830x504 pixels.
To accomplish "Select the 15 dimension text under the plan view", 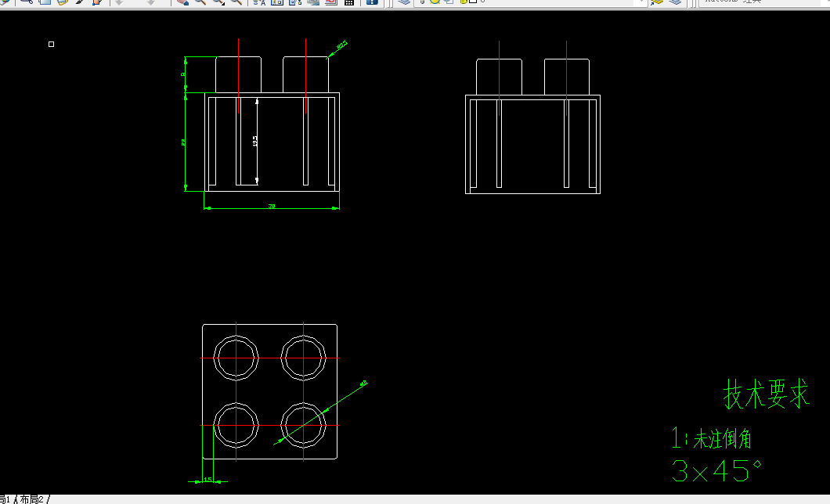I will pos(207,480).
